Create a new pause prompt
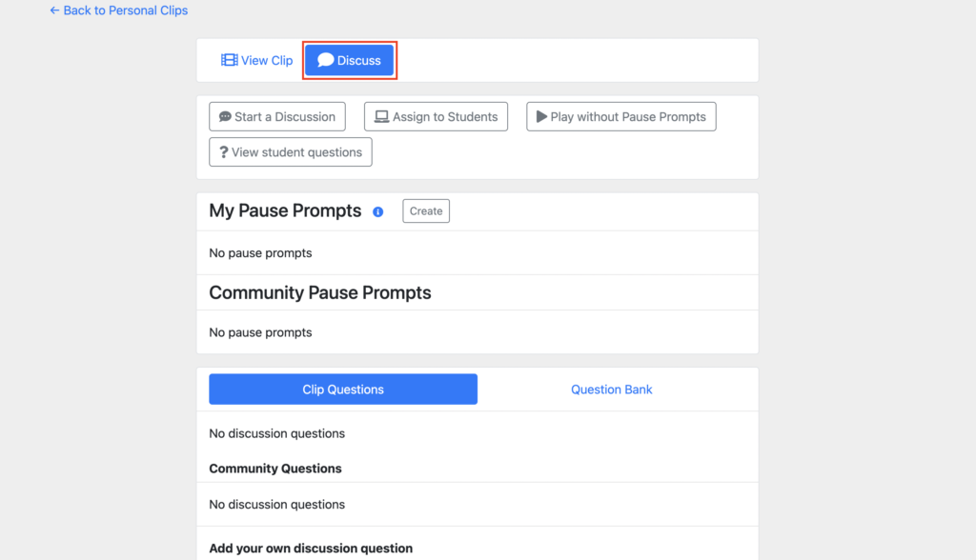 [x=426, y=210]
